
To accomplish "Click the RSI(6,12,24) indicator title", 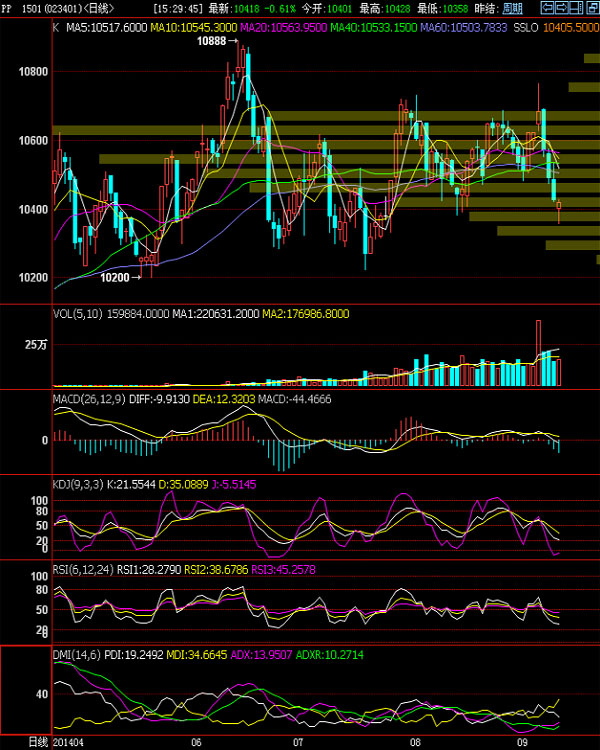I will pyautogui.click(x=83, y=570).
